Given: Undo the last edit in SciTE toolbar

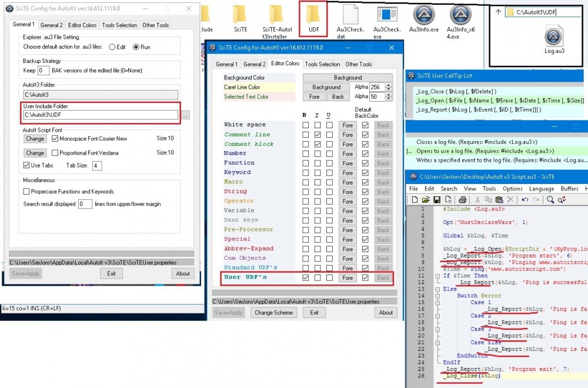Looking at the screenshot, I should pyautogui.click(x=525, y=200).
